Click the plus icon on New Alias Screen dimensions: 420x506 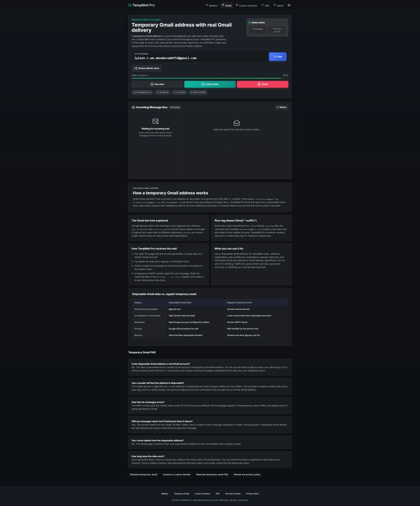tap(152, 84)
